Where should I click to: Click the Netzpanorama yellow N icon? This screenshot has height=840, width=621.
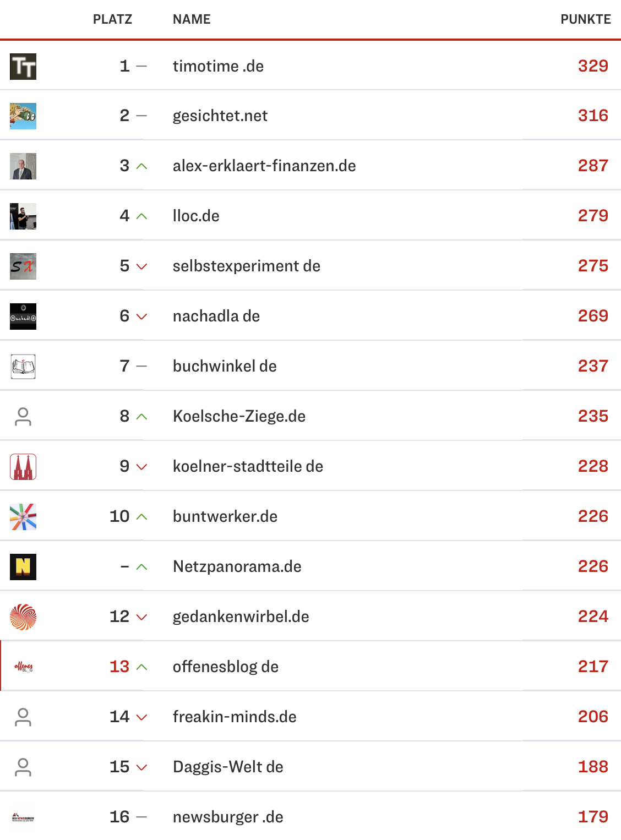coord(23,567)
